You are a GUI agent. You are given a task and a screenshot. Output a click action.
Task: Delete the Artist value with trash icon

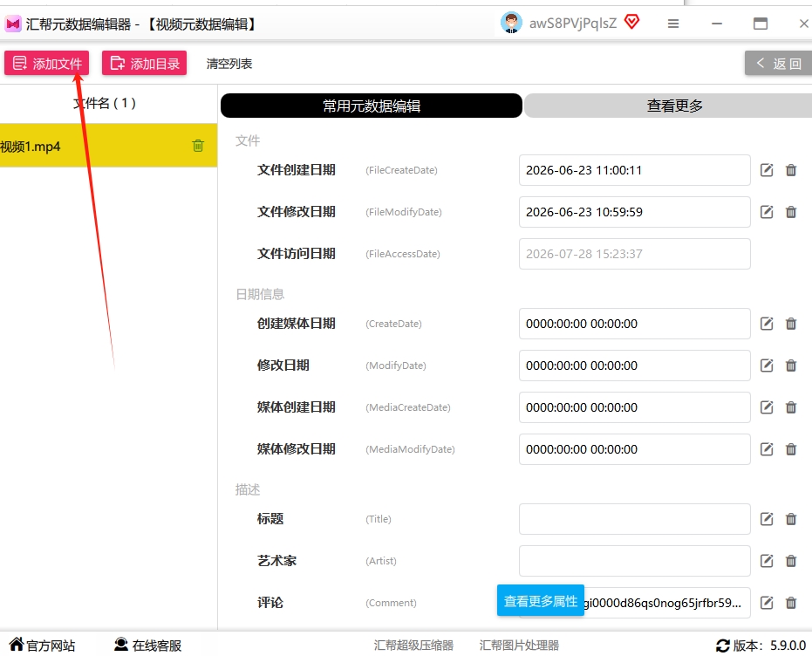(791, 561)
